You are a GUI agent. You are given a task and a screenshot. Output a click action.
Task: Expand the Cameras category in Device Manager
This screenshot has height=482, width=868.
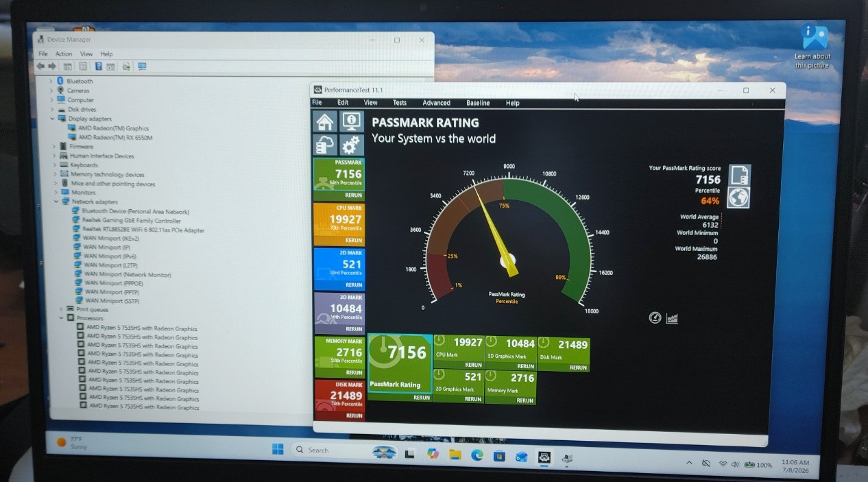tap(51, 91)
